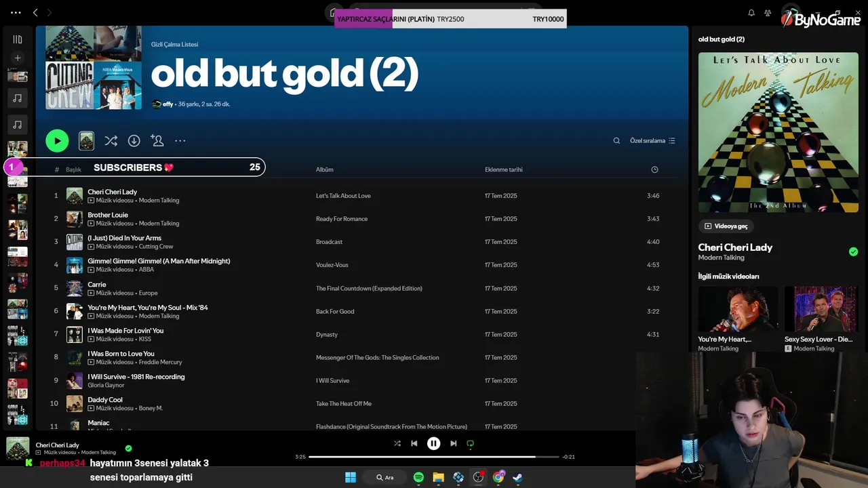
Task: Click the Let's Talk About Love cover art
Action: click(778, 133)
